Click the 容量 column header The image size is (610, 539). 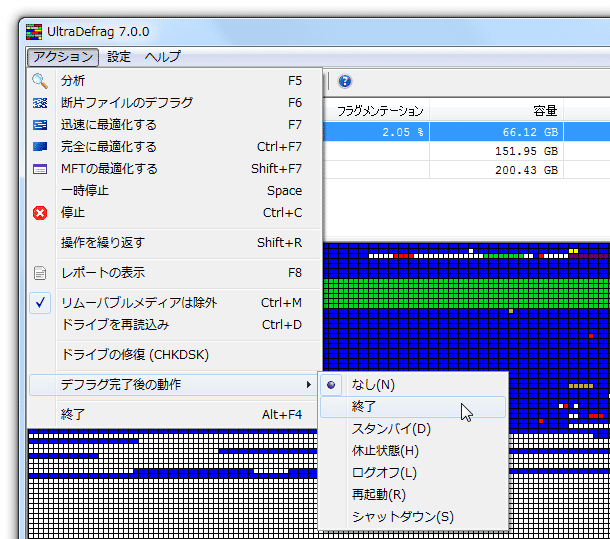click(x=496, y=111)
